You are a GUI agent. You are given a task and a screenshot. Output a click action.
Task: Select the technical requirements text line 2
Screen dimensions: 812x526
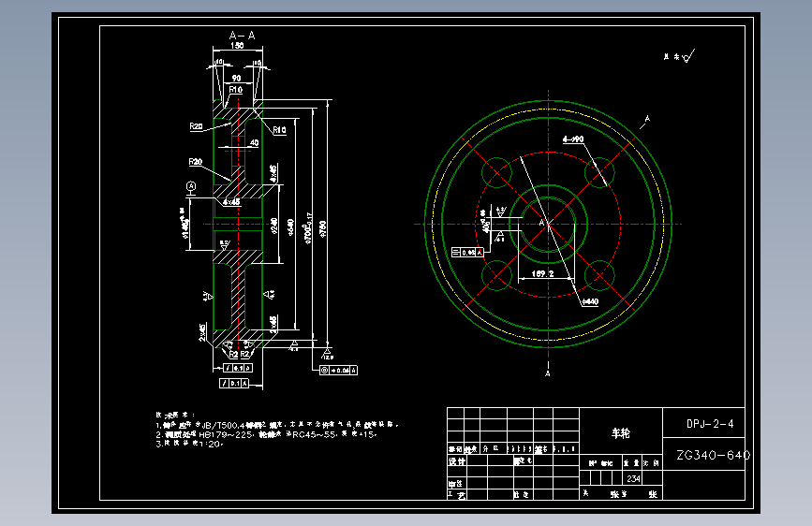point(266,434)
